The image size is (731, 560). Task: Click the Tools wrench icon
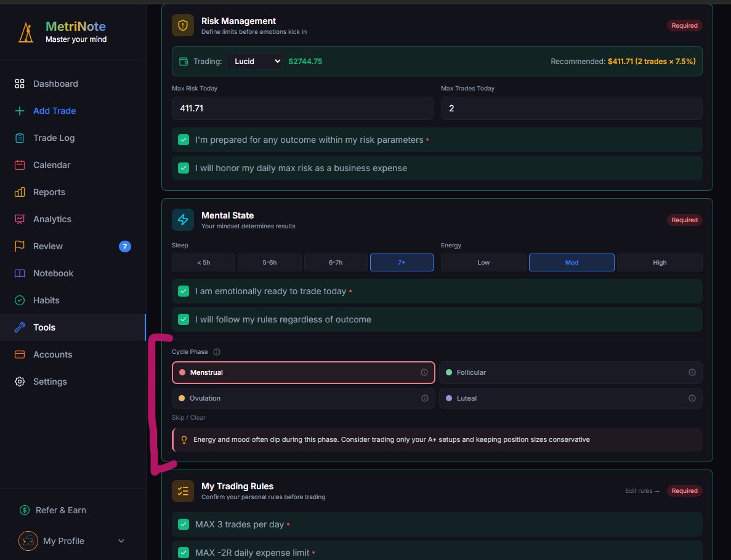[20, 327]
